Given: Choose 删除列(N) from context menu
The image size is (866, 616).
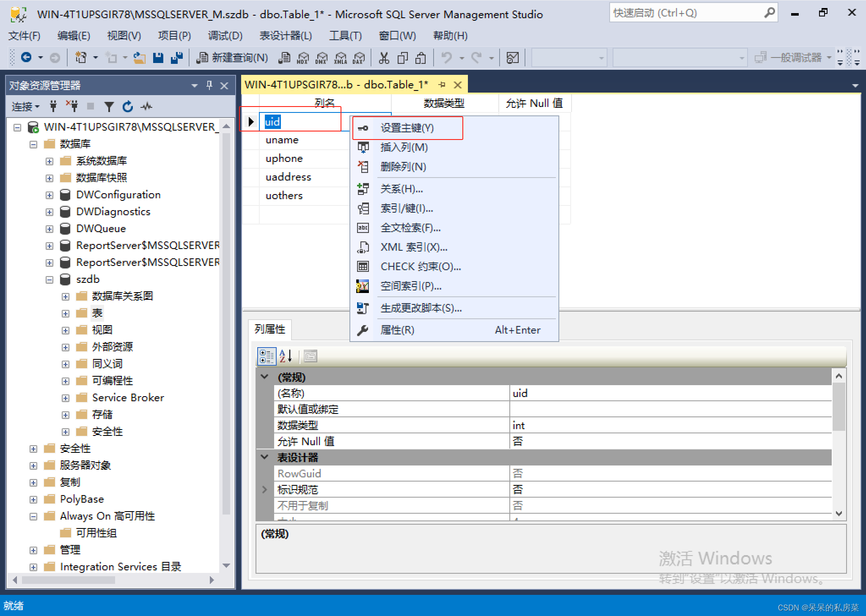Looking at the screenshot, I should tap(455, 167).
